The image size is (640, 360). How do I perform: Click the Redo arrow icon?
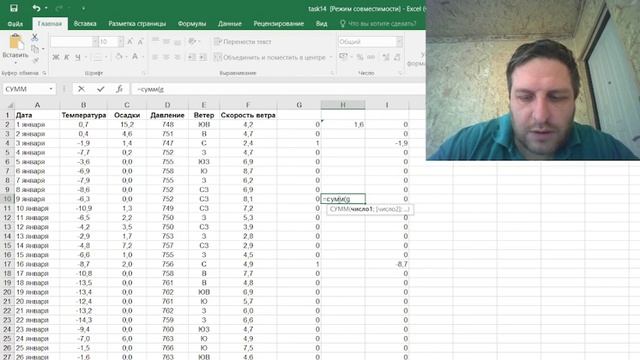tap(58, 8)
